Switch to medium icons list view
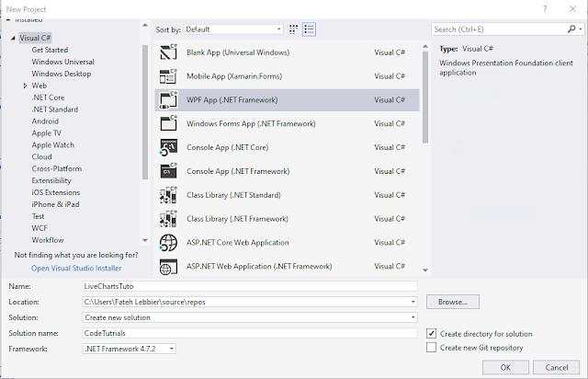The image size is (588, 379). point(309,29)
